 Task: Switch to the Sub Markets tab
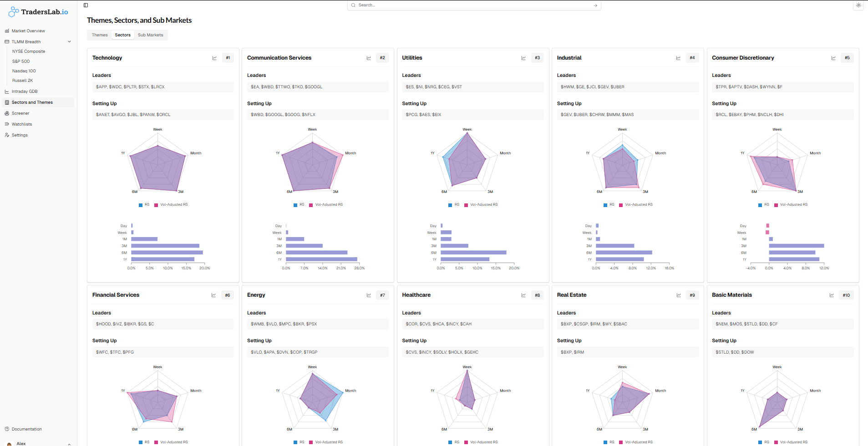[x=150, y=35]
